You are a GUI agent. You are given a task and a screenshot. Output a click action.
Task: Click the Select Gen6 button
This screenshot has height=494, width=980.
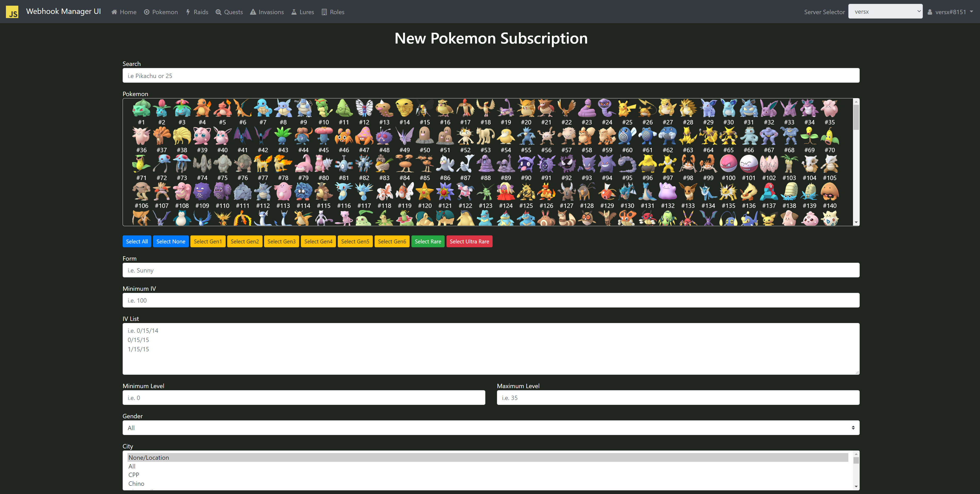(392, 242)
